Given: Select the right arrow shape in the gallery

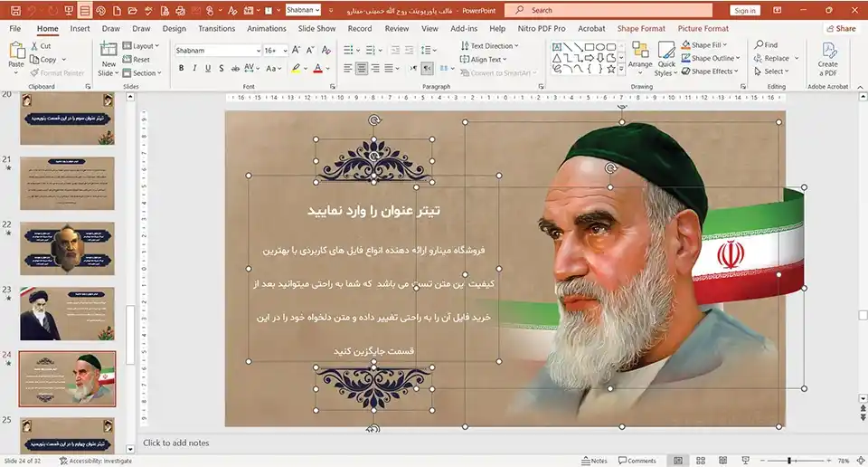Looking at the screenshot, I should click(590, 58).
